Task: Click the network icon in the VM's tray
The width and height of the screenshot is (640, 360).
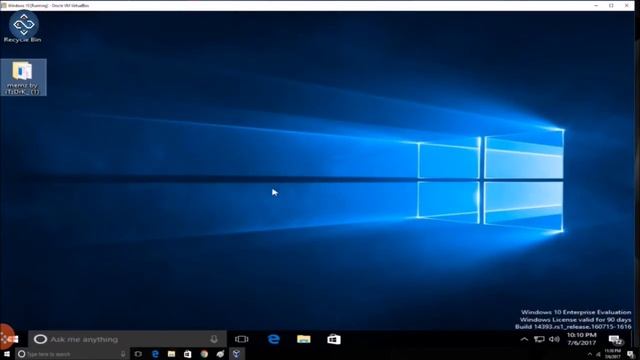Action: [539, 339]
